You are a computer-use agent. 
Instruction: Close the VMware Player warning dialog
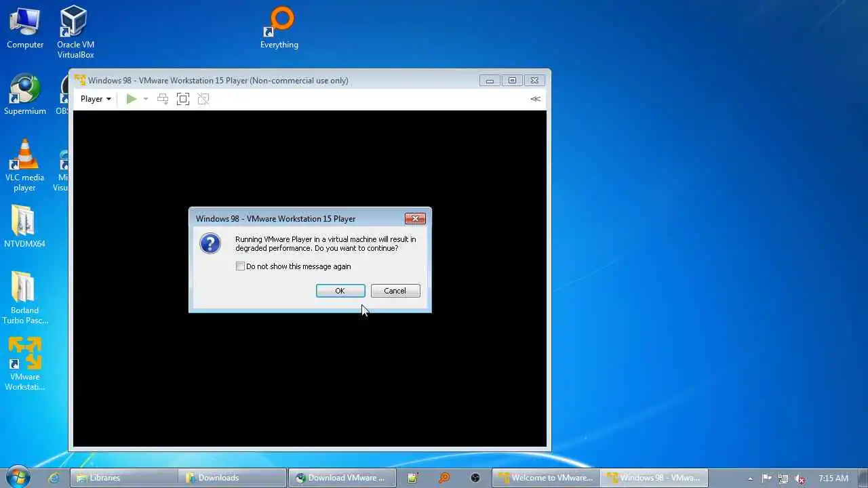[415, 218]
